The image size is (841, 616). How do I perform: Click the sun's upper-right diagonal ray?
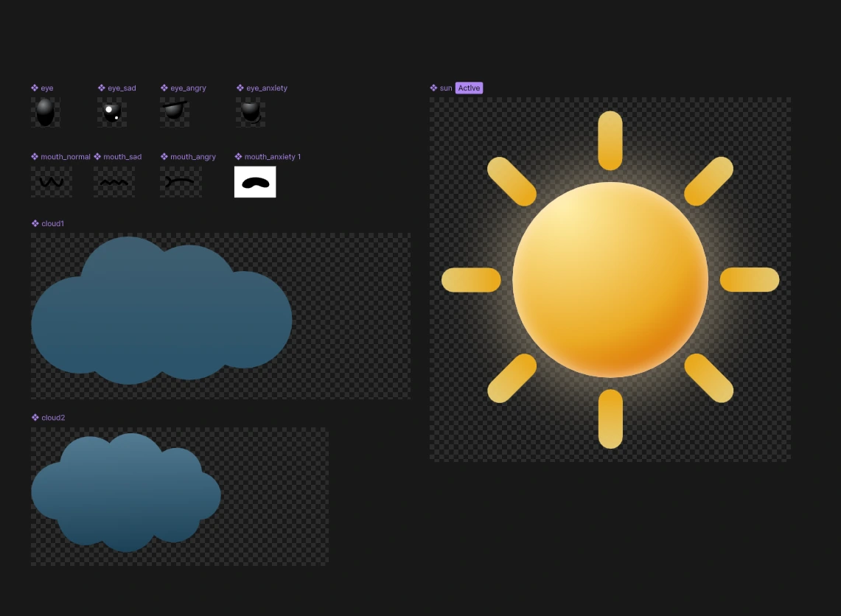click(x=709, y=181)
